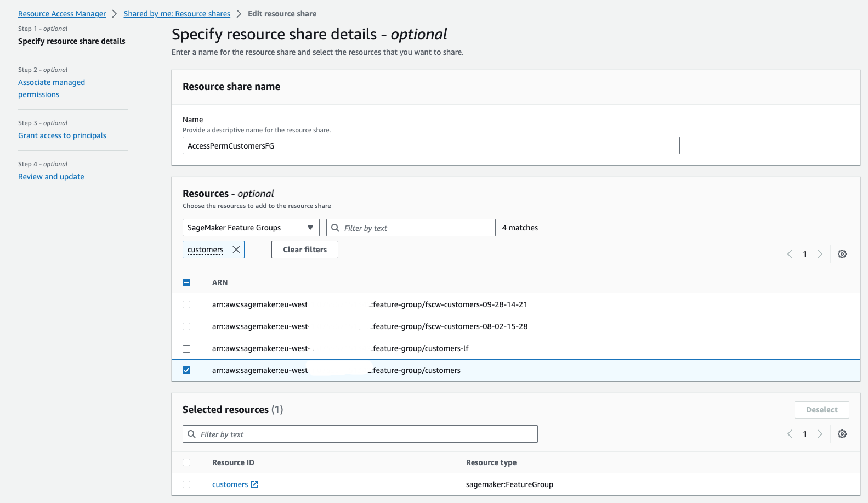Click the Selected resources filter text field

pos(360,434)
